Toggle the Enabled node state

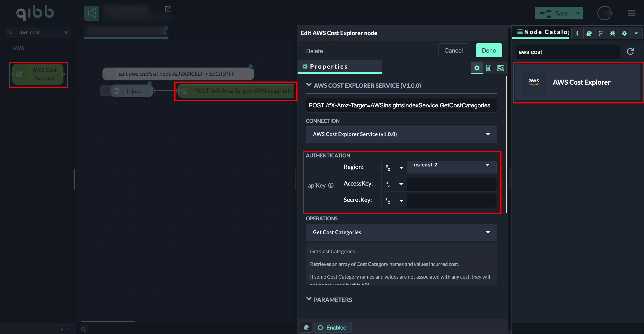[332, 328]
